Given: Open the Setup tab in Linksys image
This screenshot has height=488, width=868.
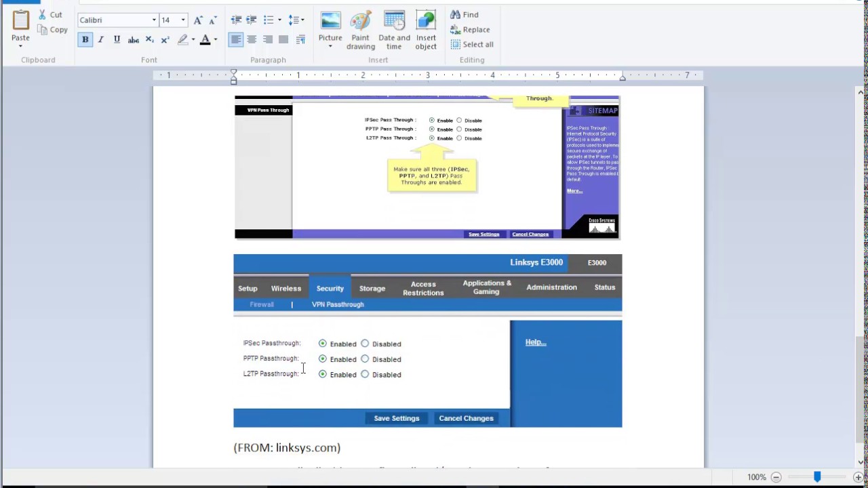Looking at the screenshot, I should (x=248, y=288).
